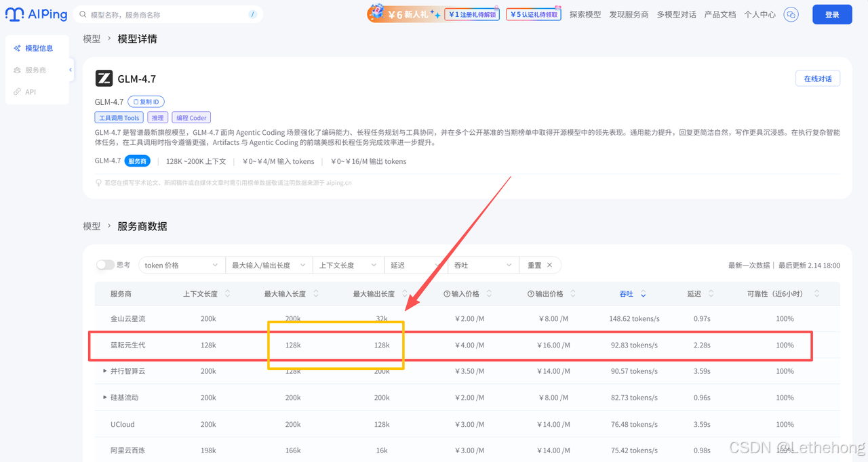The width and height of the screenshot is (868, 462).
Task: Click the 输出价格 help question icon
Action: pyautogui.click(x=531, y=294)
